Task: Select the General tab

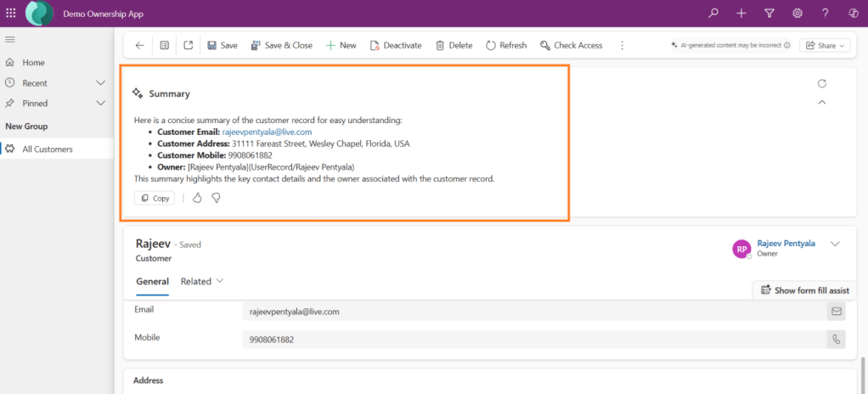Action: click(152, 281)
